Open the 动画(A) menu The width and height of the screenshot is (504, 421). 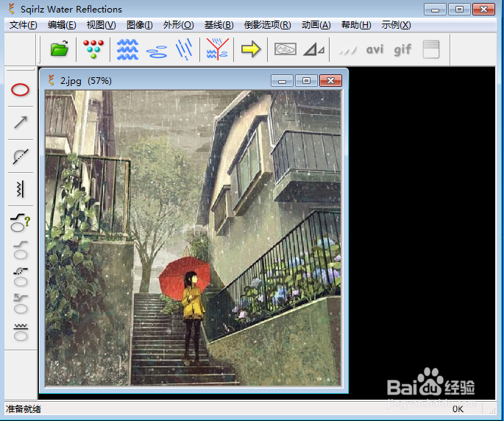316,25
